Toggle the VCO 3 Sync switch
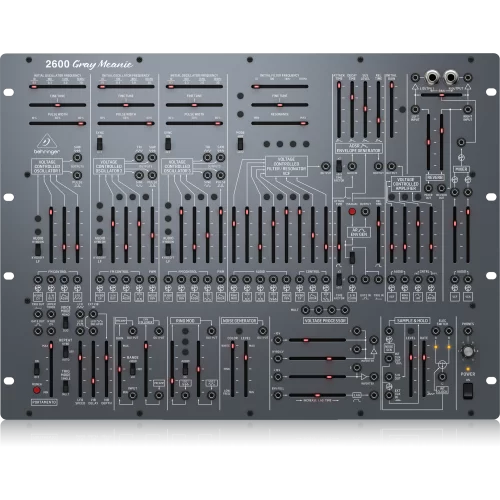This screenshot has height=500, width=500. (x=168, y=144)
